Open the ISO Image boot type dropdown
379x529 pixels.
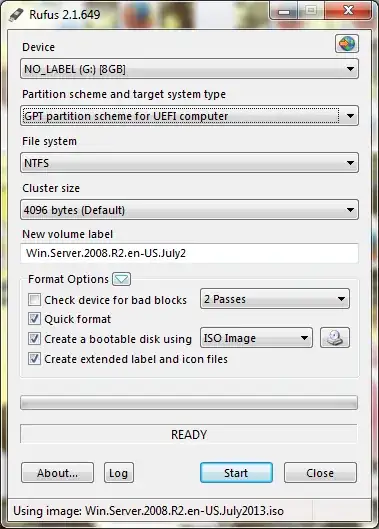point(256,338)
